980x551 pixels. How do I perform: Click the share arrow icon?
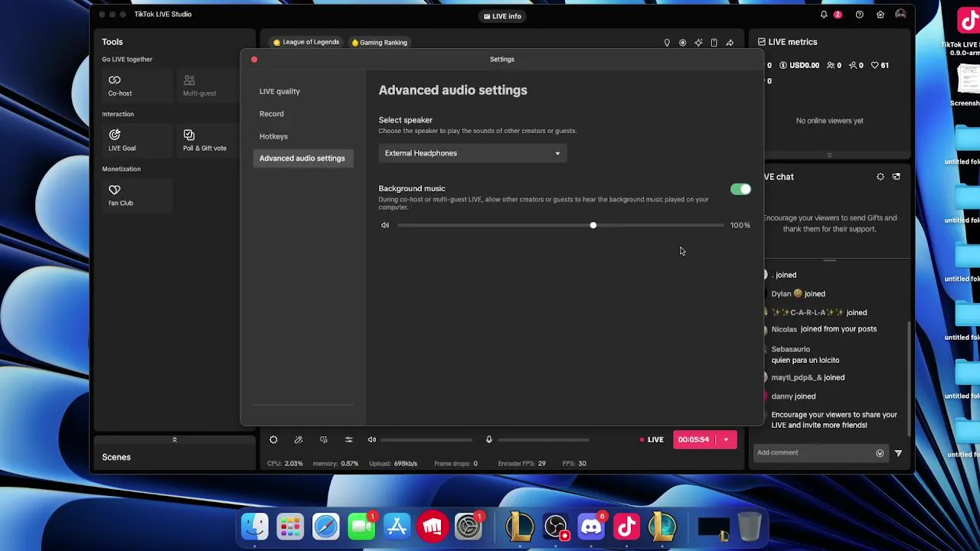tap(730, 43)
